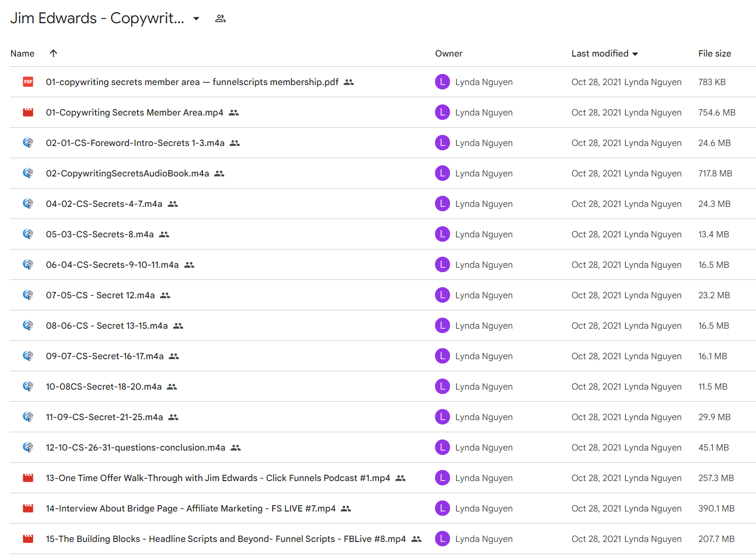Click the folder title Jim Edwards - Copywrit...

pos(97,18)
